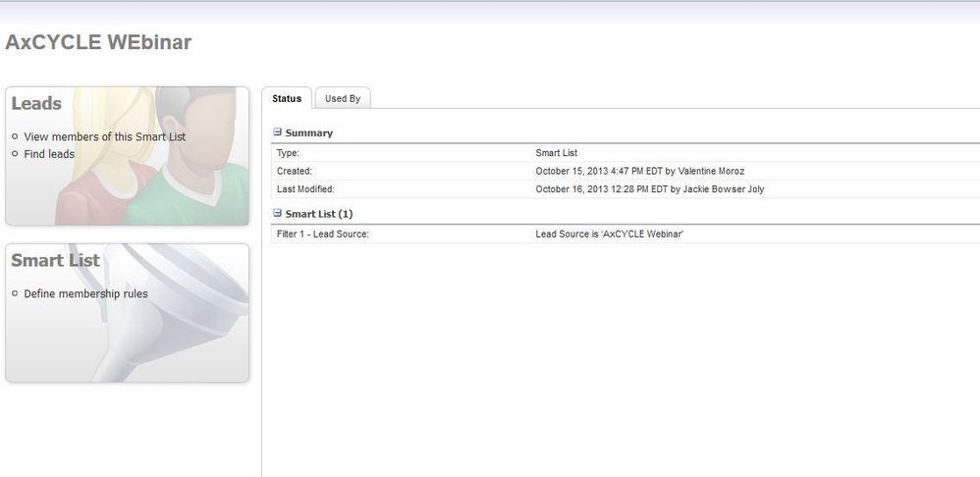Collapse the Smart List (1) section
The height and width of the screenshot is (477, 980).
[x=278, y=214]
